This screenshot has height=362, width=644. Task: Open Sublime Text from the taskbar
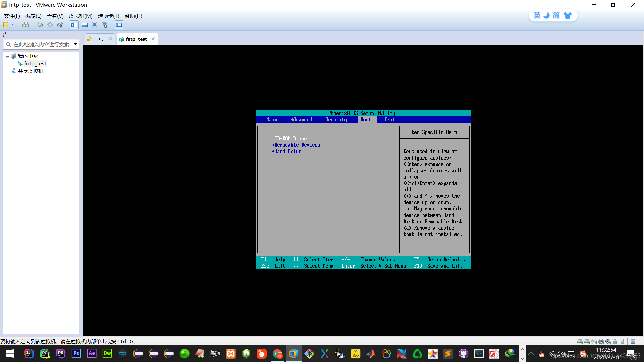click(x=448, y=354)
